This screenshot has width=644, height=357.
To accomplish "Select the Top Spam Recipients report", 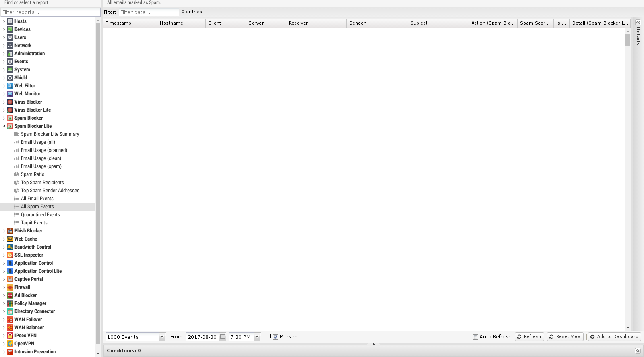I will click(42, 183).
